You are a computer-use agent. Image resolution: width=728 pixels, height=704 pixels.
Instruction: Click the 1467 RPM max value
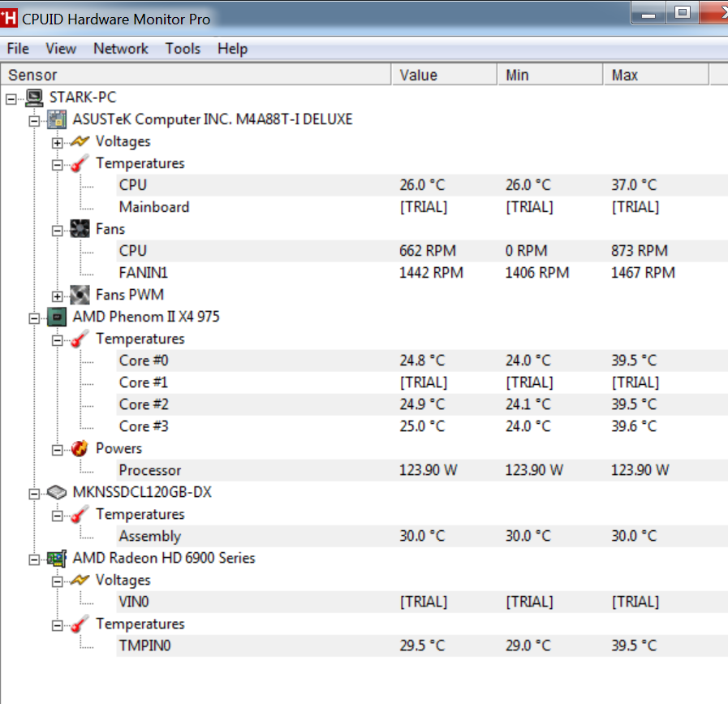(x=643, y=273)
